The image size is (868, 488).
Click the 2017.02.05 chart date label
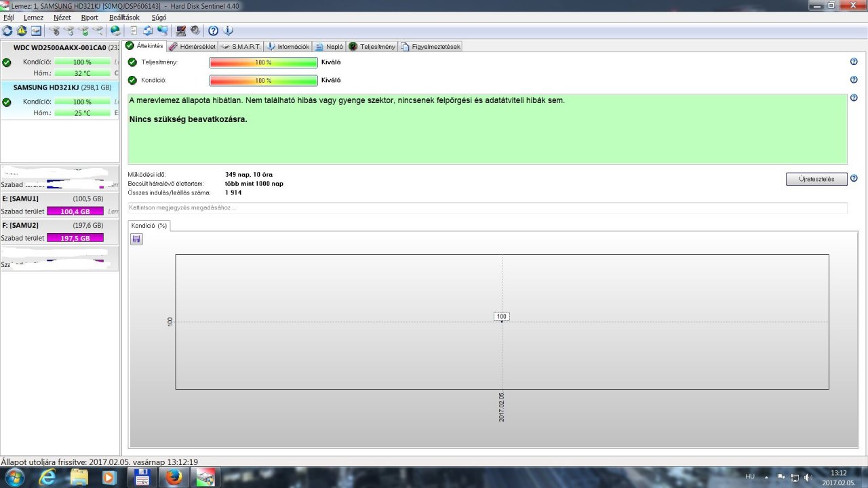[x=502, y=407]
